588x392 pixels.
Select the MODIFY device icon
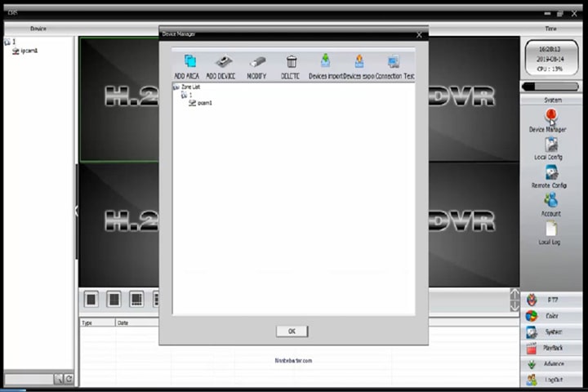(256, 62)
